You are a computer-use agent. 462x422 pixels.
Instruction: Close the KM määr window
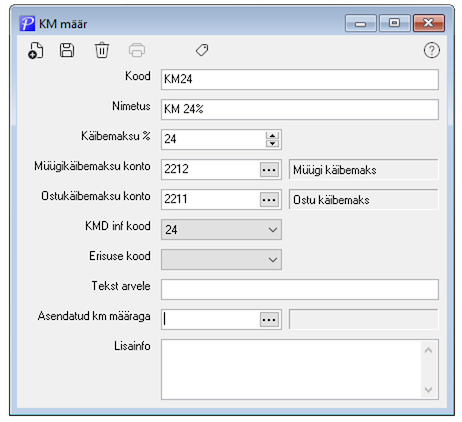[429, 23]
